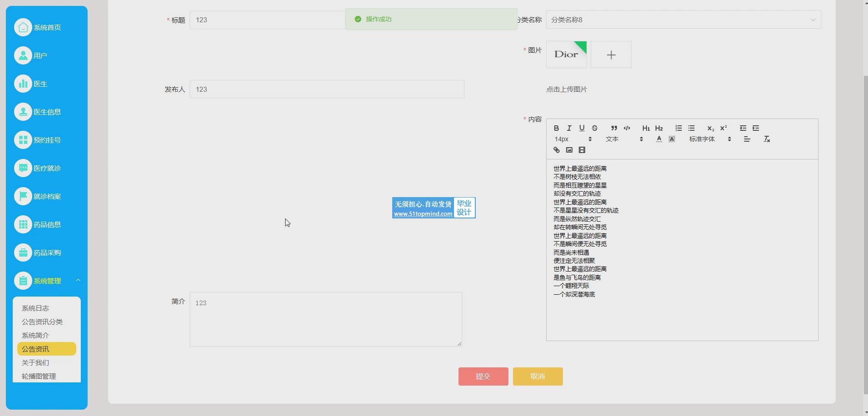Toggle italic formatting in the editor
The image size is (868, 416).
(569, 128)
